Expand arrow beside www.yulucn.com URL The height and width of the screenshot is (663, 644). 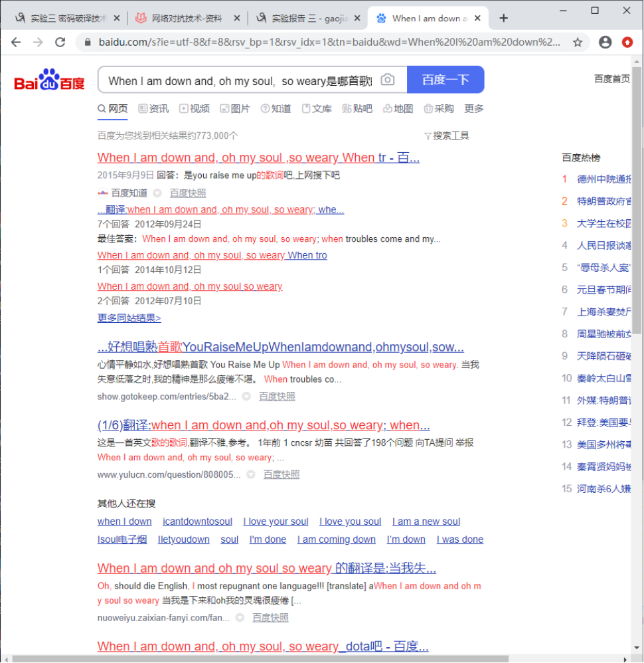251,475
